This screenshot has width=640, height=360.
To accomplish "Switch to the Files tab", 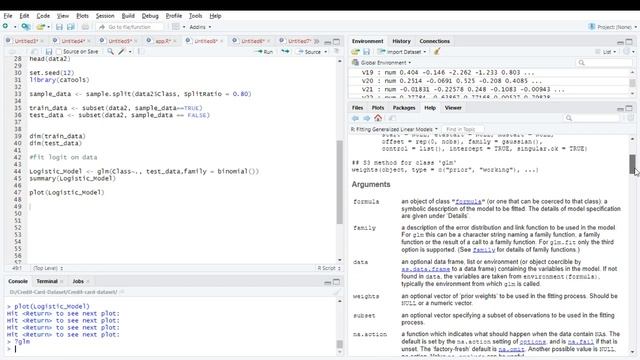I will [357, 108].
